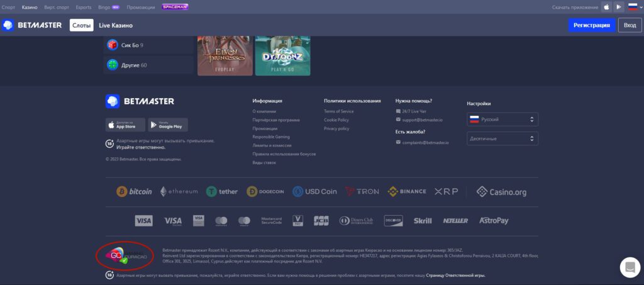The height and width of the screenshot is (285, 644).
Task: Start the 24/7 Live Чат
Action: 411,111
